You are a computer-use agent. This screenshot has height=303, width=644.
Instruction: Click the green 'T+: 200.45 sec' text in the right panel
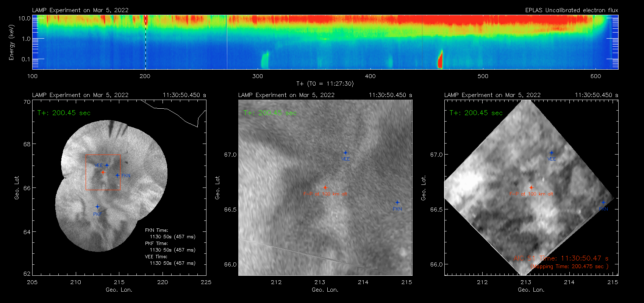(476, 113)
